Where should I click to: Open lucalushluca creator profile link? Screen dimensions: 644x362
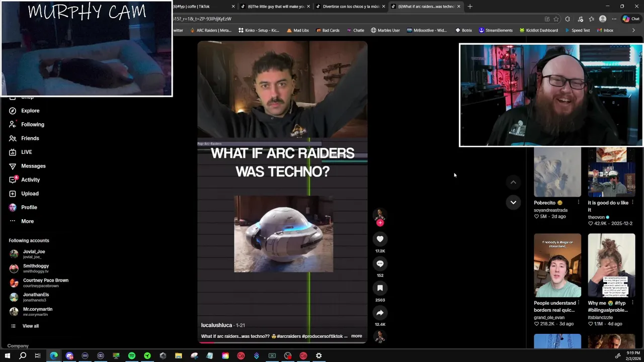[x=216, y=325]
